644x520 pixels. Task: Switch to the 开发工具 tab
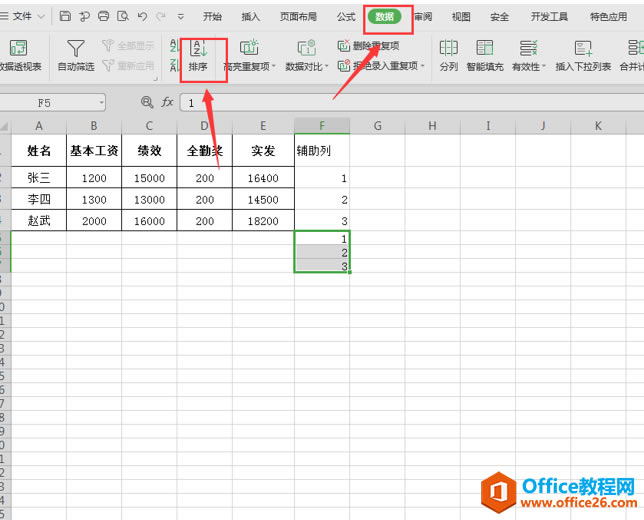click(549, 17)
